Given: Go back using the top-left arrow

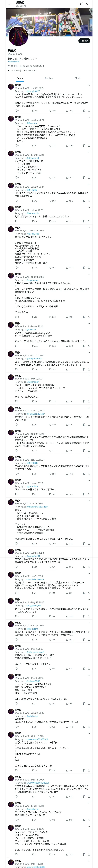Looking at the screenshot, I should (9, 4).
